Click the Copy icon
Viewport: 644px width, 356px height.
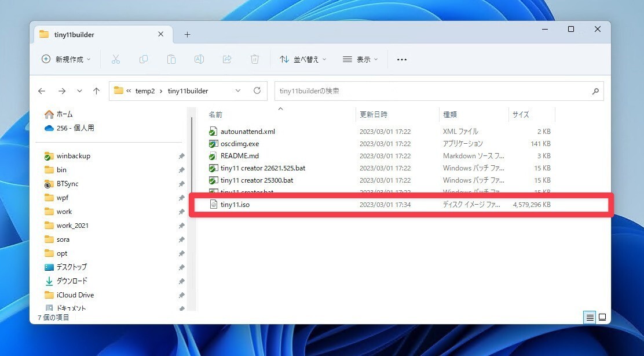click(x=144, y=59)
